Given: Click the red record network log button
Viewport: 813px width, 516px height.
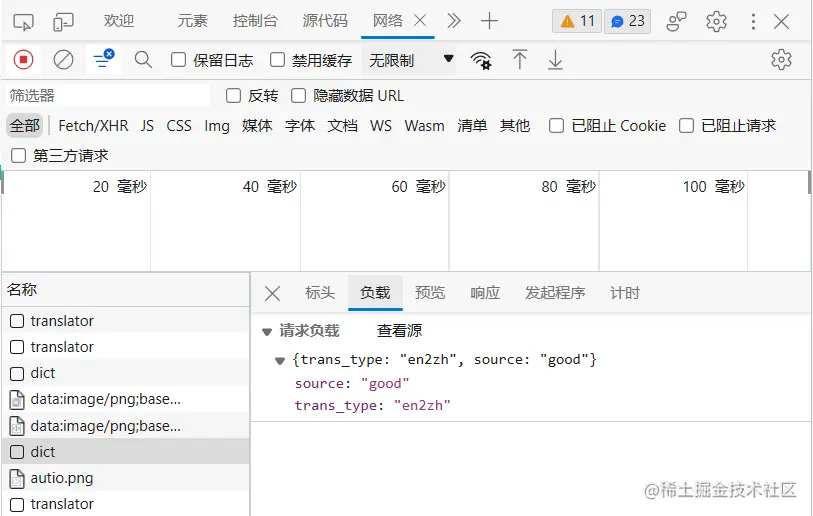Looking at the screenshot, I should point(23,60).
